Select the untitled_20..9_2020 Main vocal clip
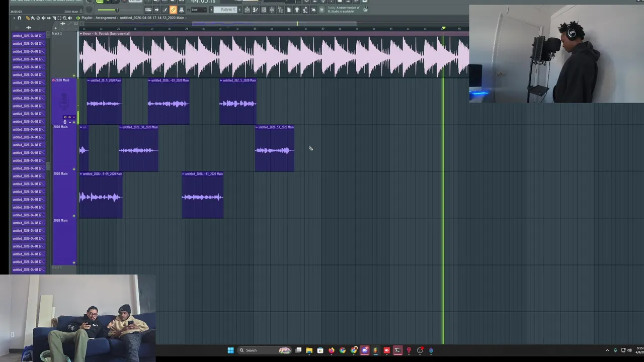The image size is (644, 362). 104,101
